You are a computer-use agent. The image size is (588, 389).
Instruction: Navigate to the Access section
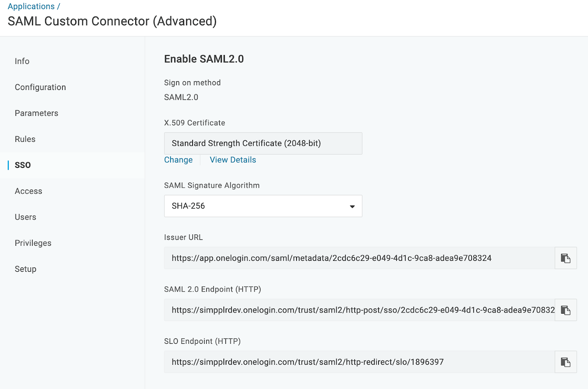28,191
